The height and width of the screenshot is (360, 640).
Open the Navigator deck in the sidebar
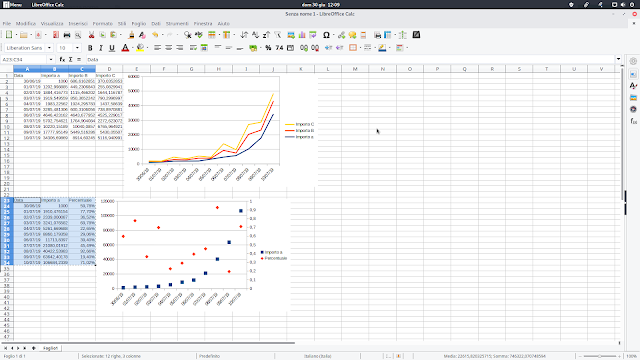tap(633, 109)
